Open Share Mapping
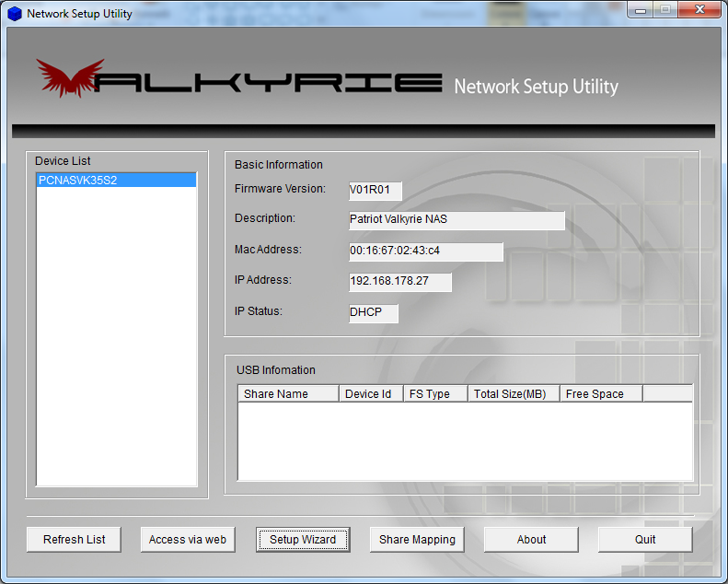This screenshot has height=584, width=728. [x=417, y=540]
